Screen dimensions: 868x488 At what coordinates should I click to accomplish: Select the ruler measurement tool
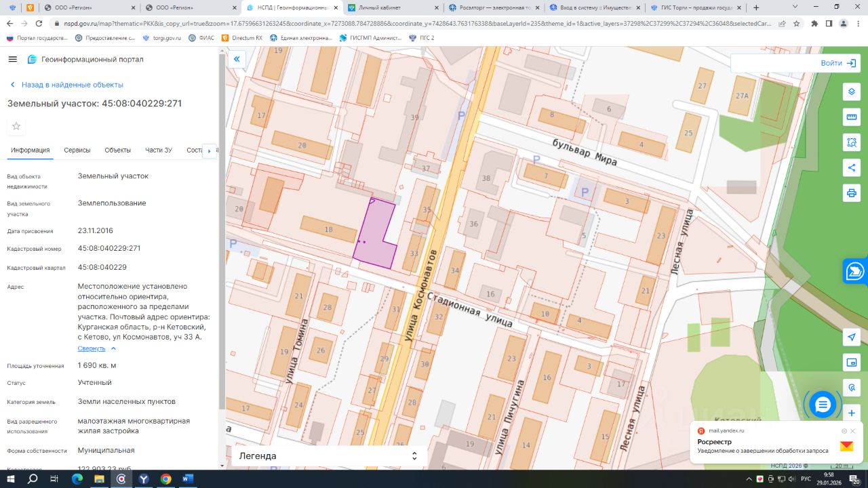(x=852, y=117)
